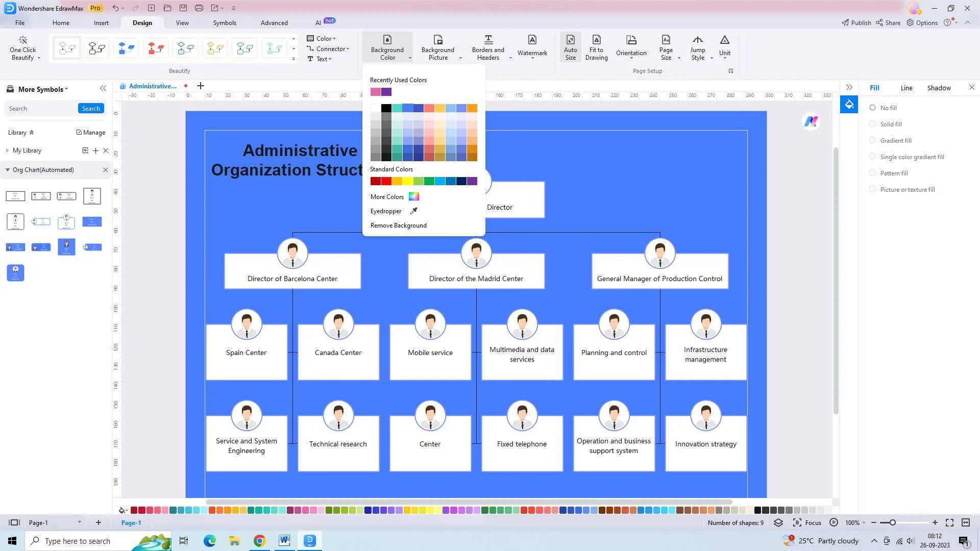Select Solid fill radio button

click(x=872, y=124)
